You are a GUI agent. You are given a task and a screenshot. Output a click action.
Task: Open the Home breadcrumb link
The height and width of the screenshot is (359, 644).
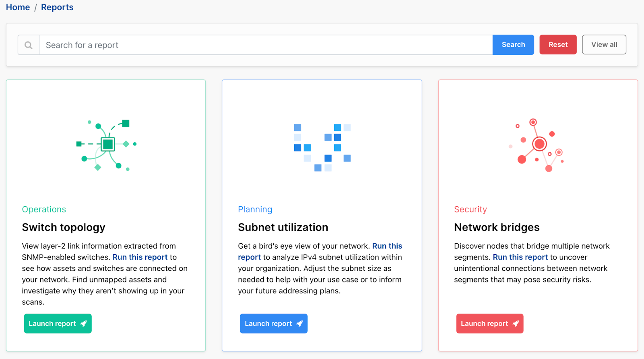coord(18,7)
